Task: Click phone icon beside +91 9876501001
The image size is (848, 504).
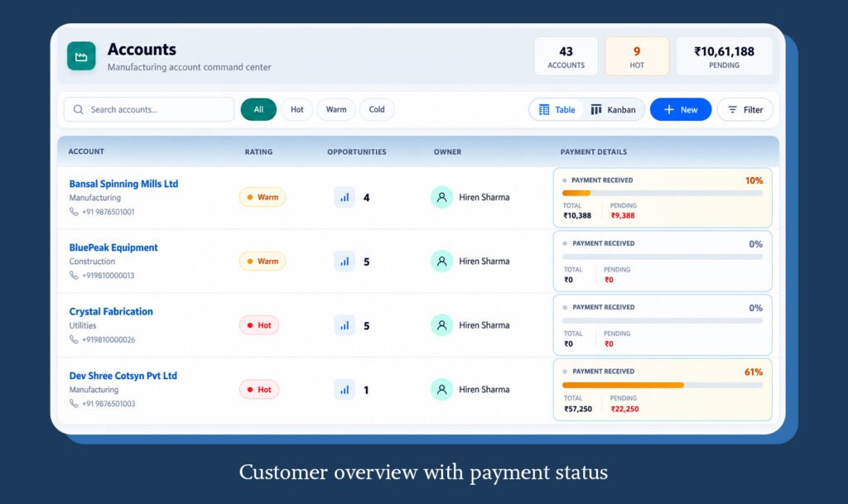Action: pos(74,212)
